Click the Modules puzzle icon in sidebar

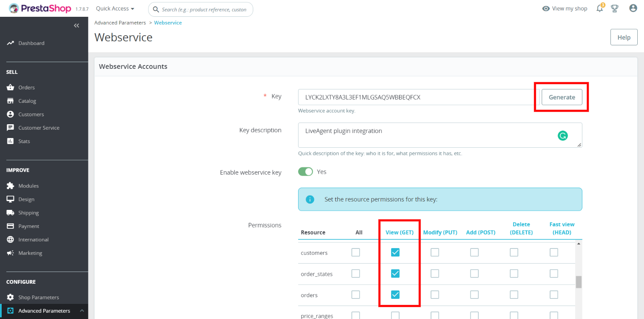pyautogui.click(x=10, y=186)
